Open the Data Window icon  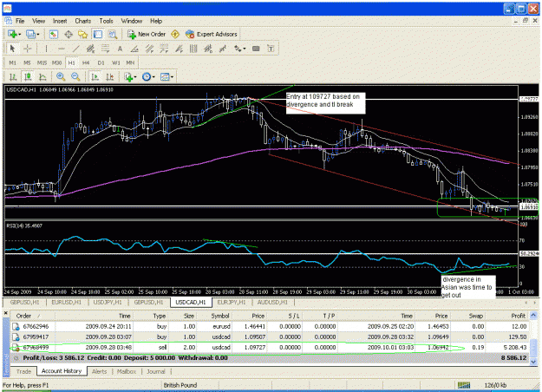pyautogui.click(x=69, y=34)
